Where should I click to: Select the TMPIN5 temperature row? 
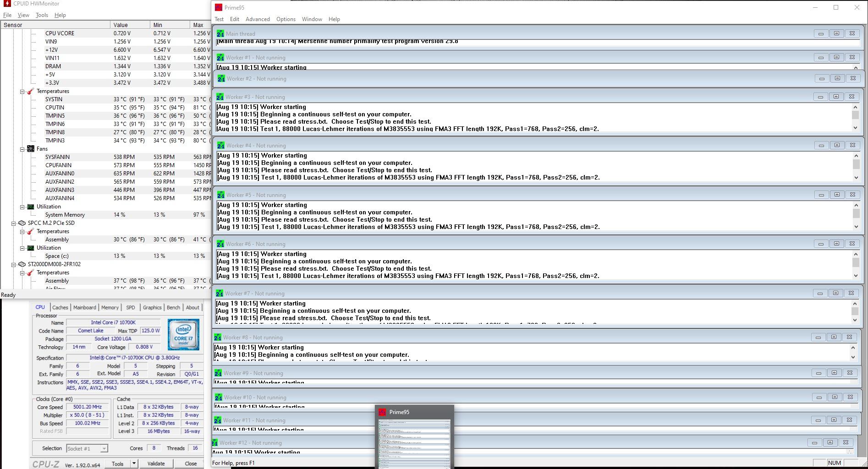click(x=106, y=116)
